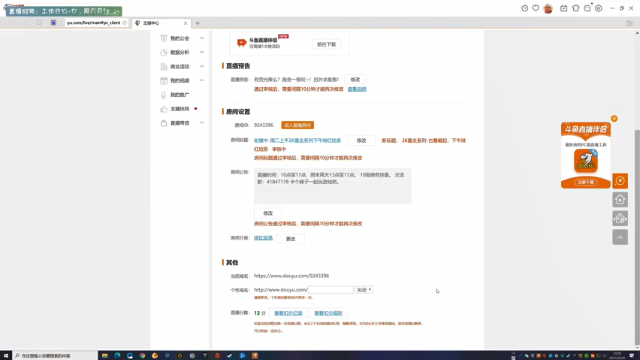Click the bookmark star in address bar

pyautogui.click(x=124, y=23)
